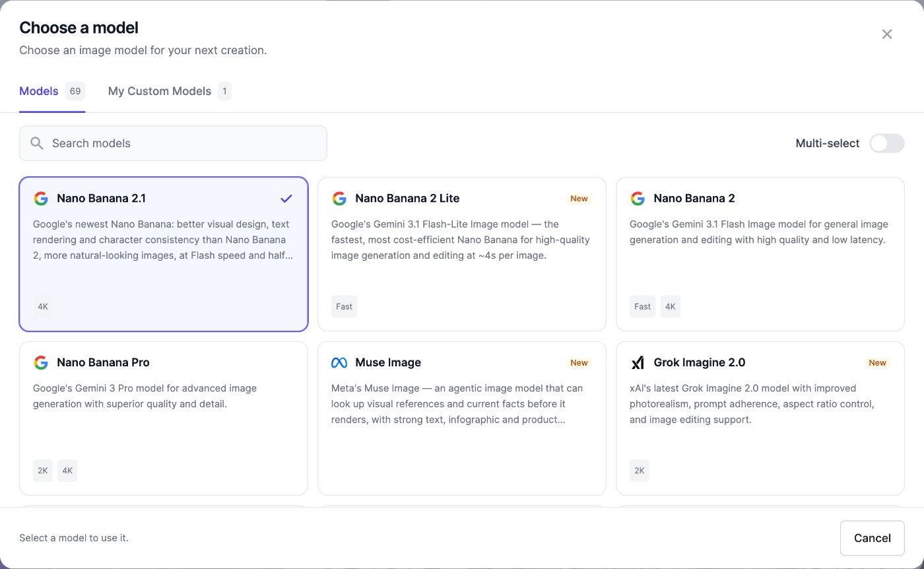The height and width of the screenshot is (569, 924).
Task: Click the 4K tag on Nano Banana 2.1
Action: (43, 307)
